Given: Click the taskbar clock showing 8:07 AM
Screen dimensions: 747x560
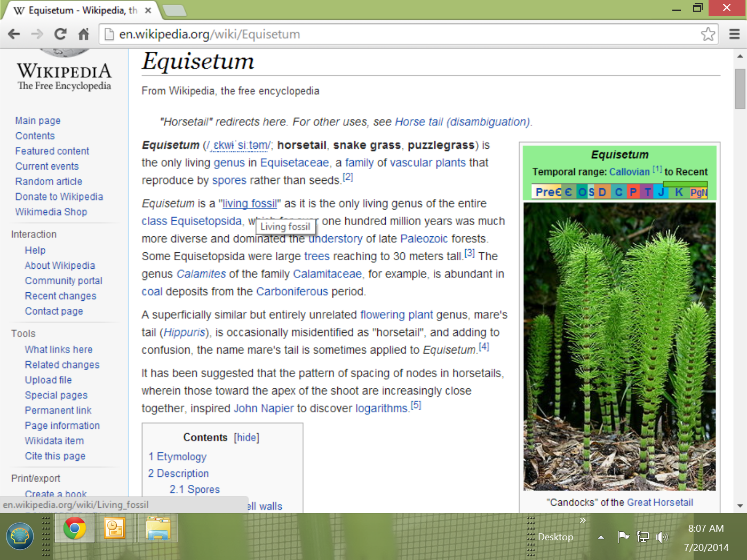Looking at the screenshot, I should [706, 529].
